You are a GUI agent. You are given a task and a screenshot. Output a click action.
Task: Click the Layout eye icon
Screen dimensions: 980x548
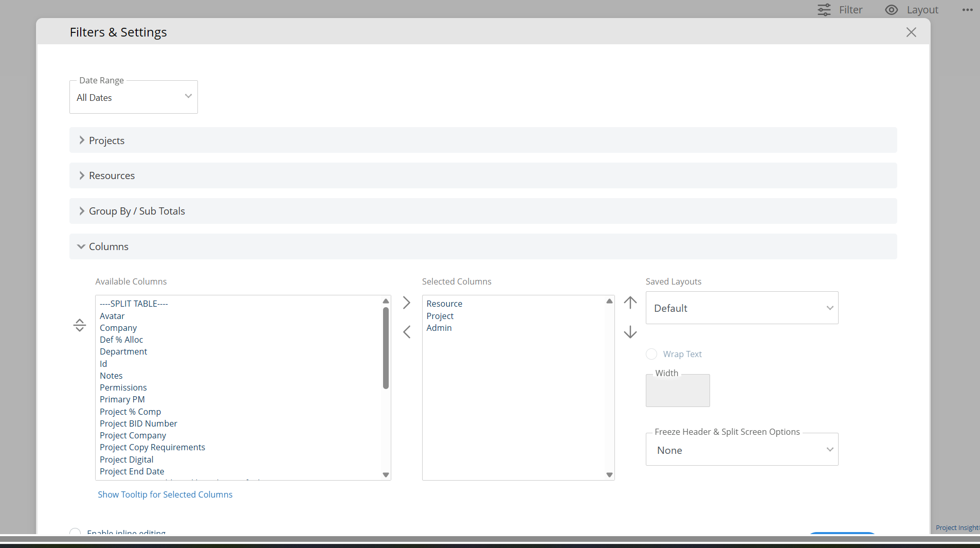tap(892, 10)
